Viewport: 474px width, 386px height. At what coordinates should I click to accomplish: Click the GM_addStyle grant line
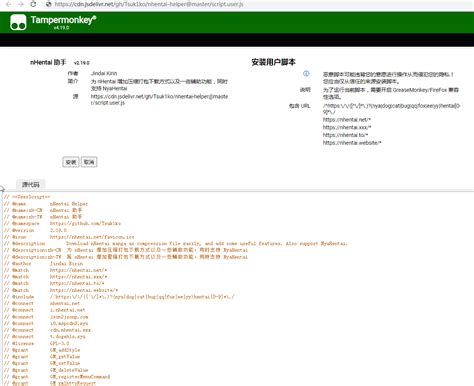coord(42,350)
